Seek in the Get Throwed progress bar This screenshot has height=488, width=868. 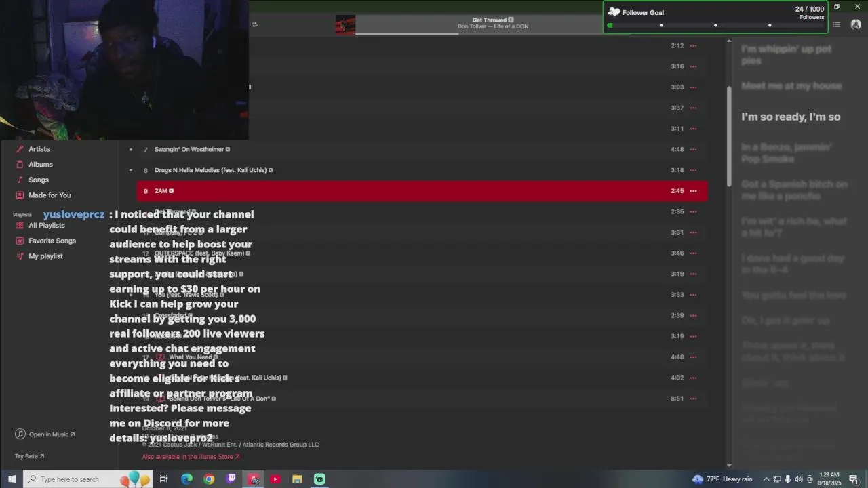[492, 33]
